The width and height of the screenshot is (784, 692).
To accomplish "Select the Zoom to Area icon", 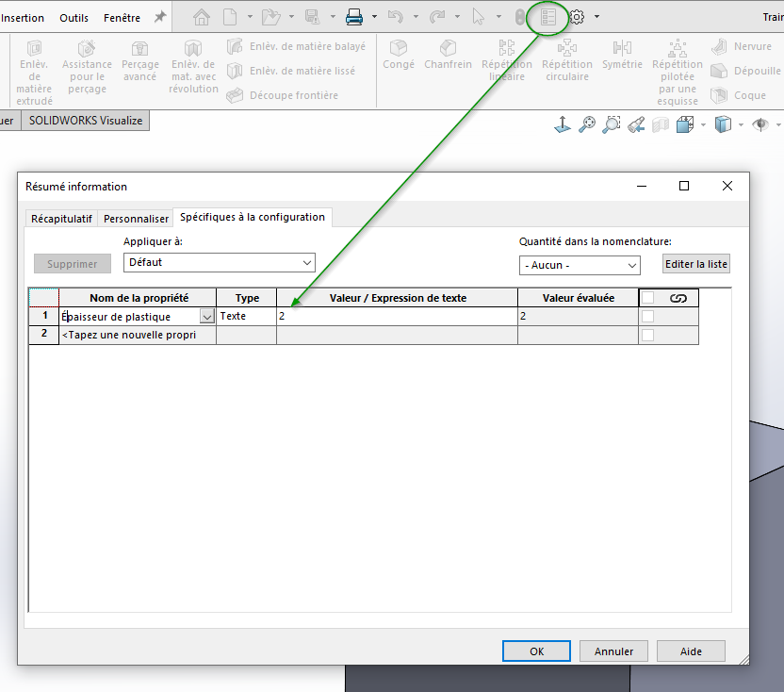I will coord(612,124).
